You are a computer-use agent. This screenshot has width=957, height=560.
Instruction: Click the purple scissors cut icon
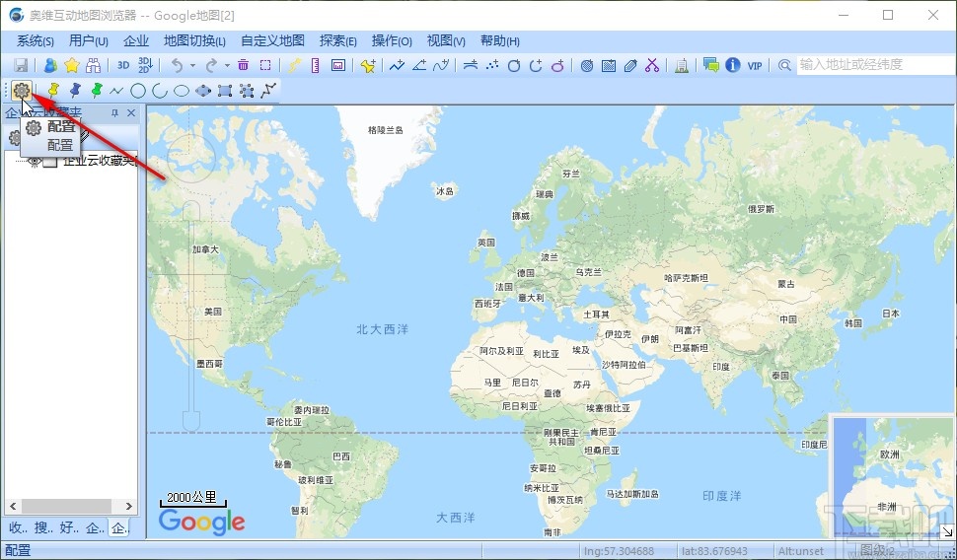[x=652, y=65]
